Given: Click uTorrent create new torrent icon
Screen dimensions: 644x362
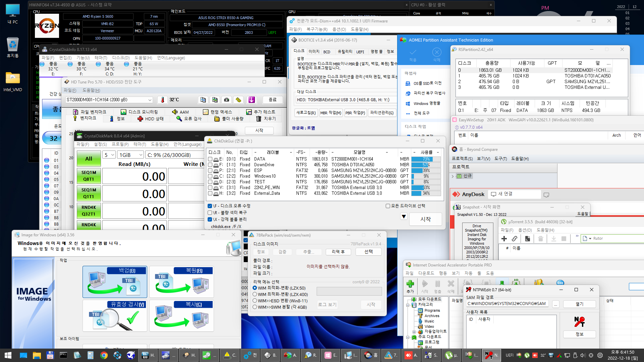Looking at the screenshot, I should click(x=527, y=239).
